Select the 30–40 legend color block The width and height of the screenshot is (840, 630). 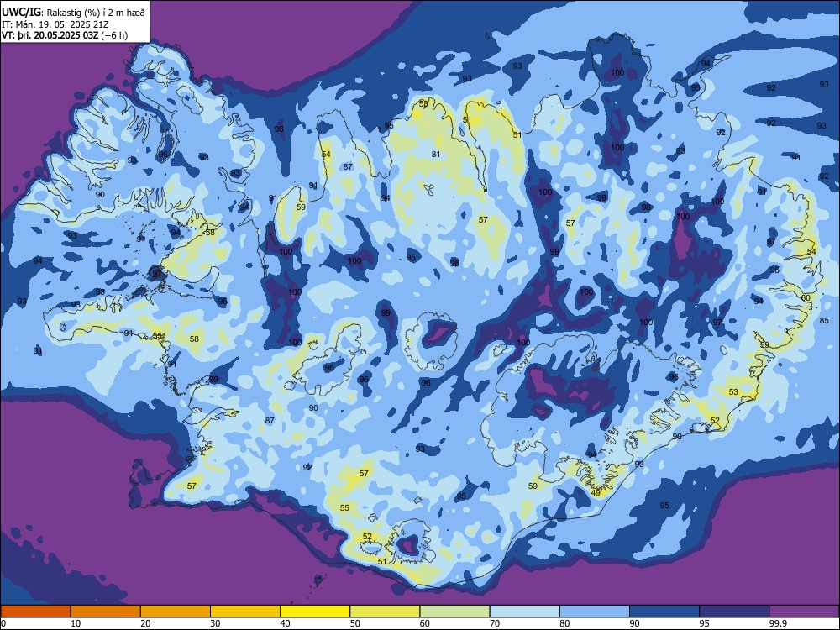[x=245, y=612]
